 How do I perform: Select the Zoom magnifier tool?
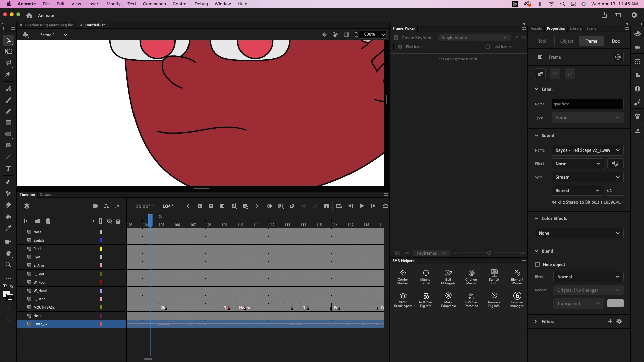tap(8, 265)
